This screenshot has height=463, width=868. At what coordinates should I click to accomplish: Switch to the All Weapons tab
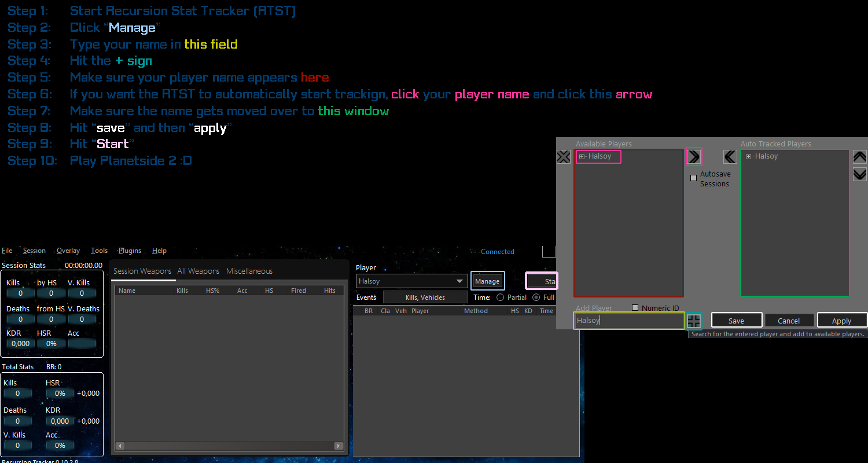tap(198, 271)
